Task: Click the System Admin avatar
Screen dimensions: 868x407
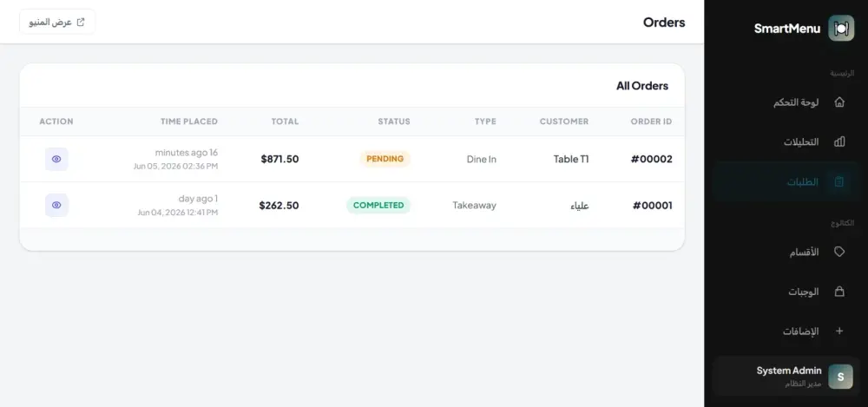Action: click(840, 377)
